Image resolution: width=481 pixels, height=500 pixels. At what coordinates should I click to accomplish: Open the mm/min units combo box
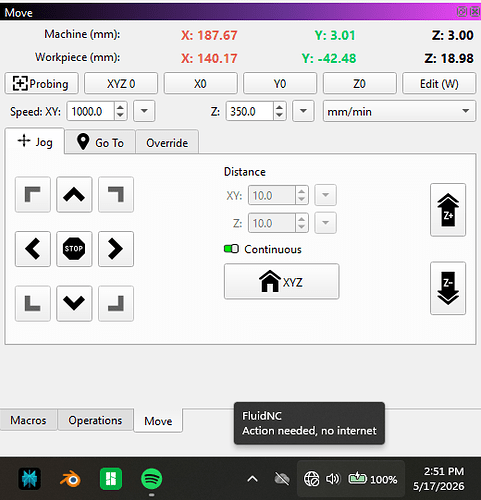399,111
